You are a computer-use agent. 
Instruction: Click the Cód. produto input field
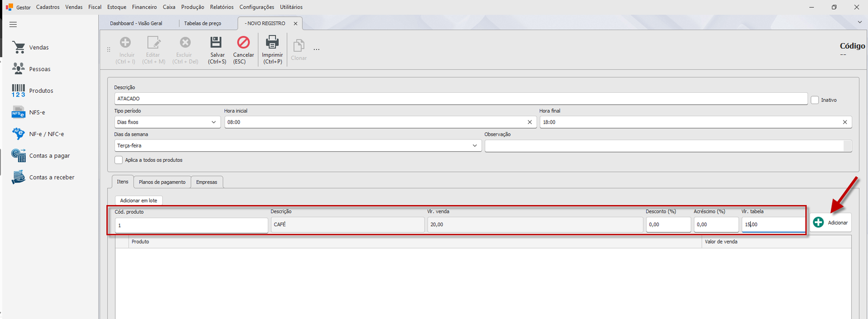192,225
